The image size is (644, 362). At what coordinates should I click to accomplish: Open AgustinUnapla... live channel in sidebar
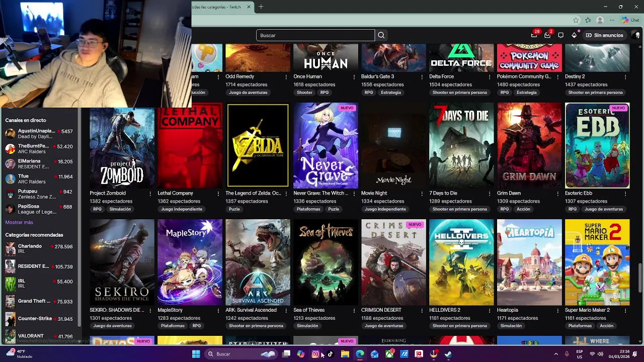(39, 134)
